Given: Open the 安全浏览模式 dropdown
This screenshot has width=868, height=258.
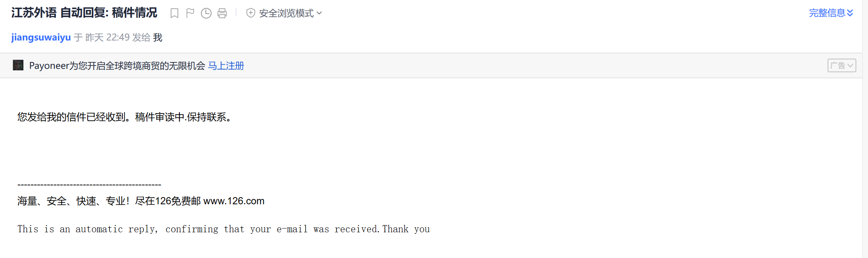Looking at the screenshot, I should tap(290, 13).
